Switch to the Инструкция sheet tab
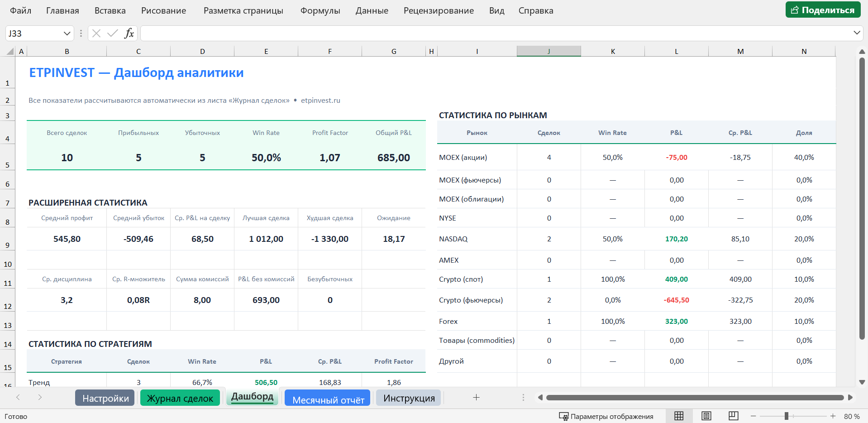868x423 pixels. coord(409,398)
